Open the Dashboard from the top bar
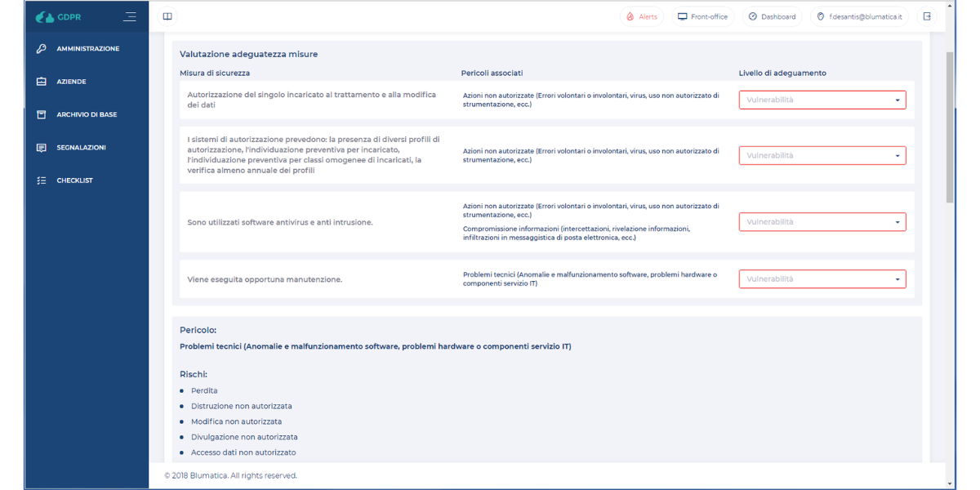Screen dimensions: 980x490 (772, 16)
